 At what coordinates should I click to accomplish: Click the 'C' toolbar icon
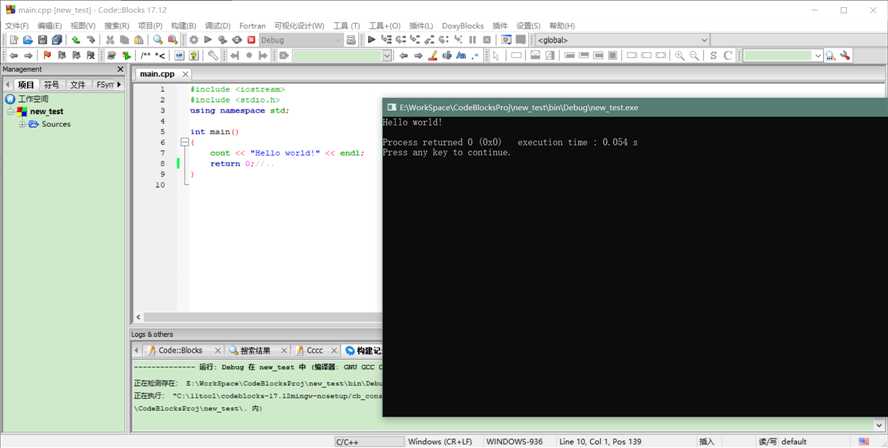(728, 55)
